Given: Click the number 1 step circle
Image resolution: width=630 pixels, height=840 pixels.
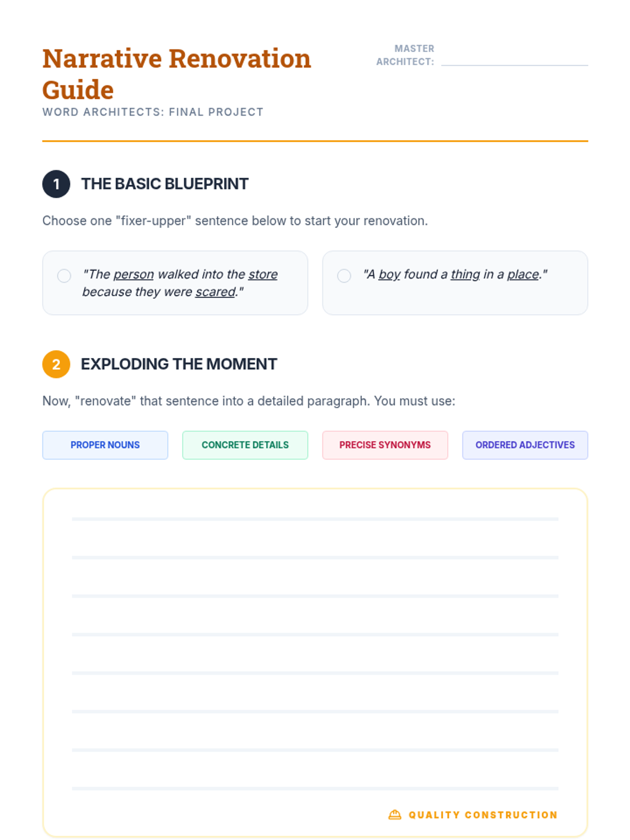Looking at the screenshot, I should pyautogui.click(x=56, y=184).
